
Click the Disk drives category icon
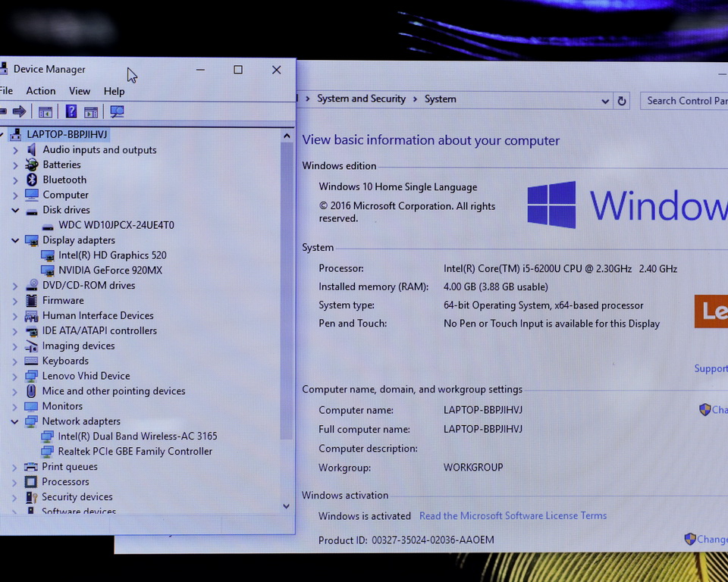tap(32, 211)
